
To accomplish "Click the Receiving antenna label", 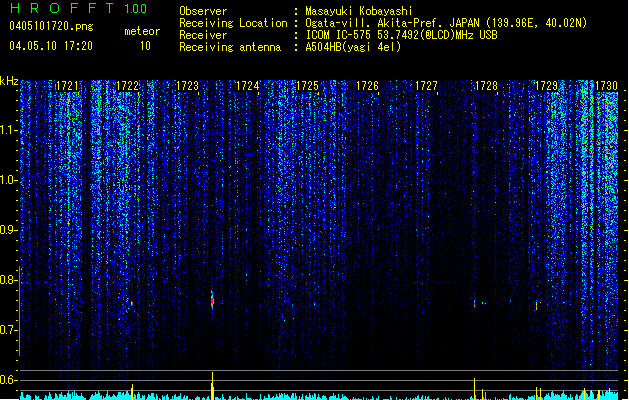I will pyautogui.click(x=230, y=47).
